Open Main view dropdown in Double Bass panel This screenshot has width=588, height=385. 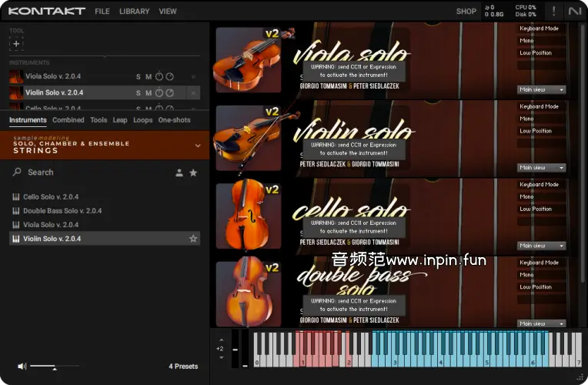pos(542,323)
